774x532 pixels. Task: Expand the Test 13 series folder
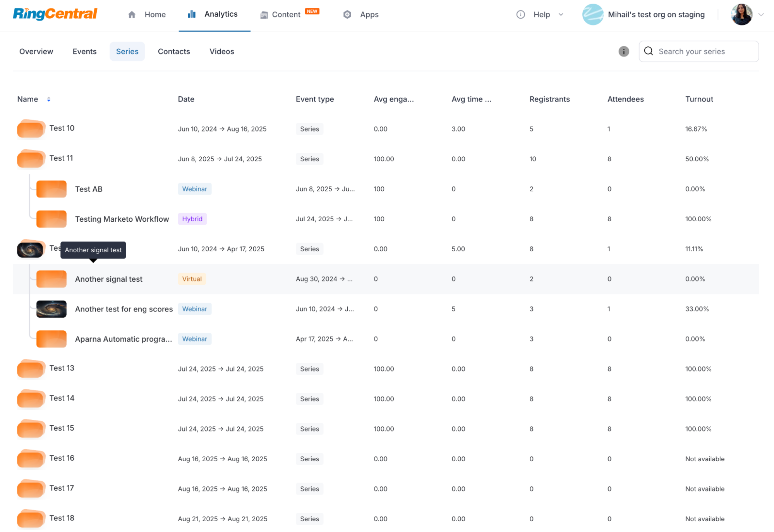coord(31,369)
